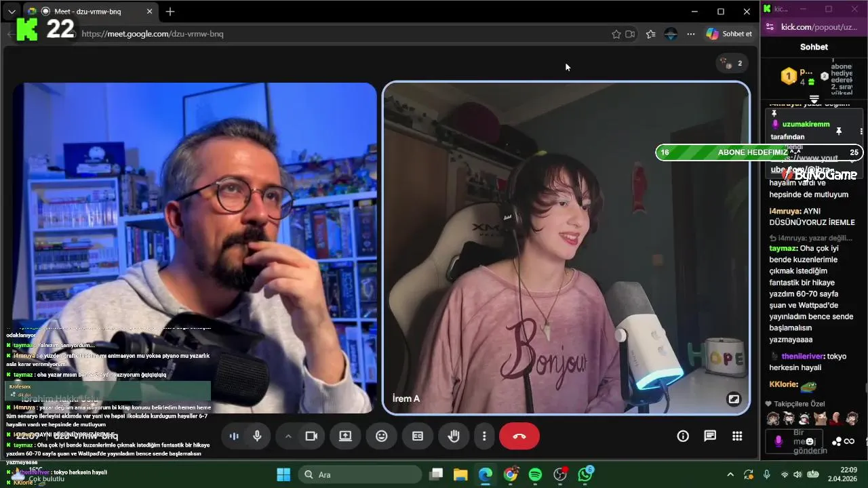Open the emoji reactions in Meet

[x=382, y=436]
